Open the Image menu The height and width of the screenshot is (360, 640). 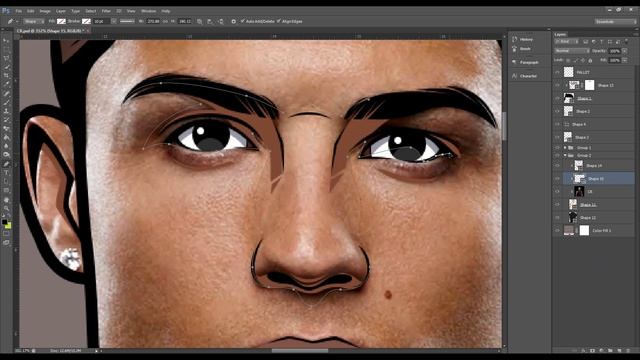[45, 11]
